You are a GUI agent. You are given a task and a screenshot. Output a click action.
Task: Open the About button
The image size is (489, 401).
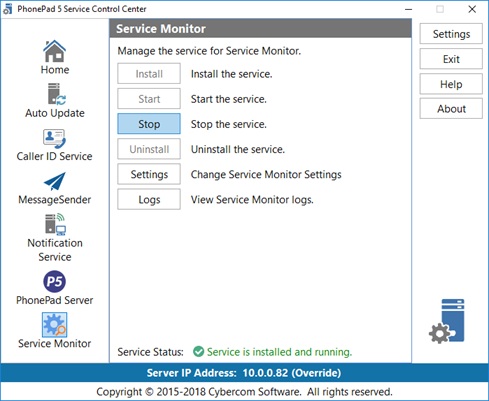[x=451, y=109]
